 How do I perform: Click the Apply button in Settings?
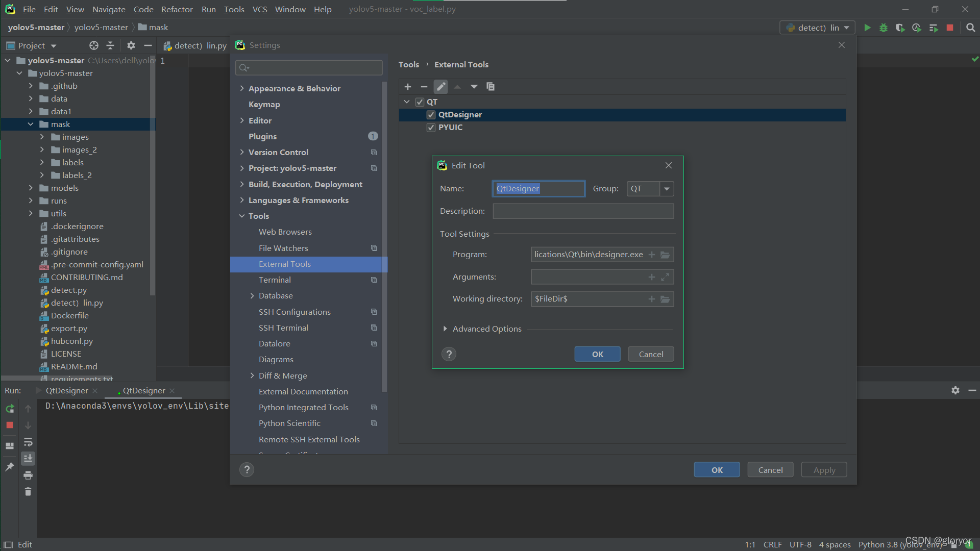pos(823,469)
